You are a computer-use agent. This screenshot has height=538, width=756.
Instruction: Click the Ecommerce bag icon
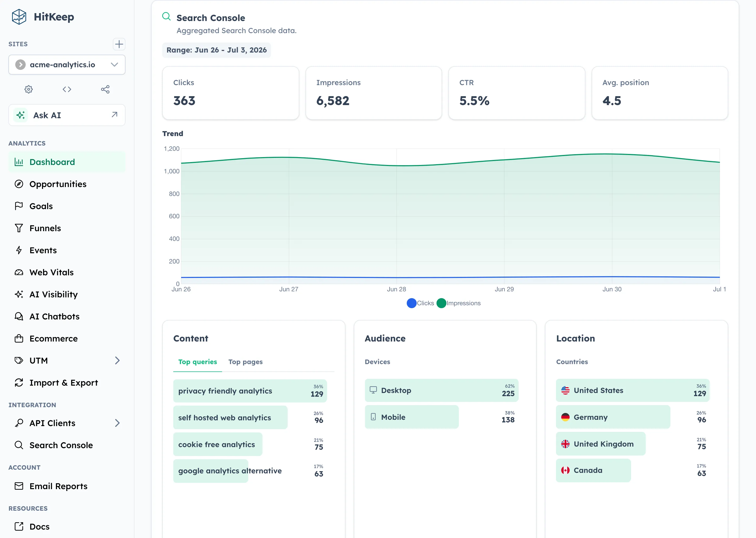[x=19, y=339]
